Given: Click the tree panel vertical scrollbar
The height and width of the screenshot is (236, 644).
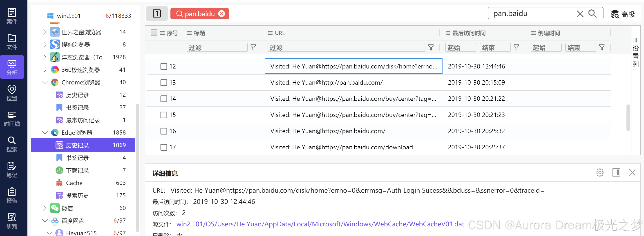Looking at the screenshot, I should tap(137, 168).
